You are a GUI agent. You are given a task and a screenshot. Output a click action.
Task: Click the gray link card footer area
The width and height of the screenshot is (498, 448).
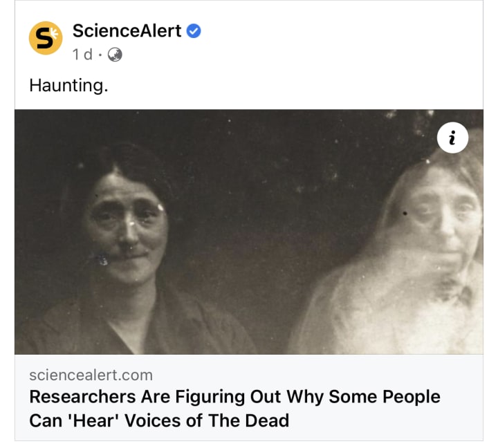249,398
